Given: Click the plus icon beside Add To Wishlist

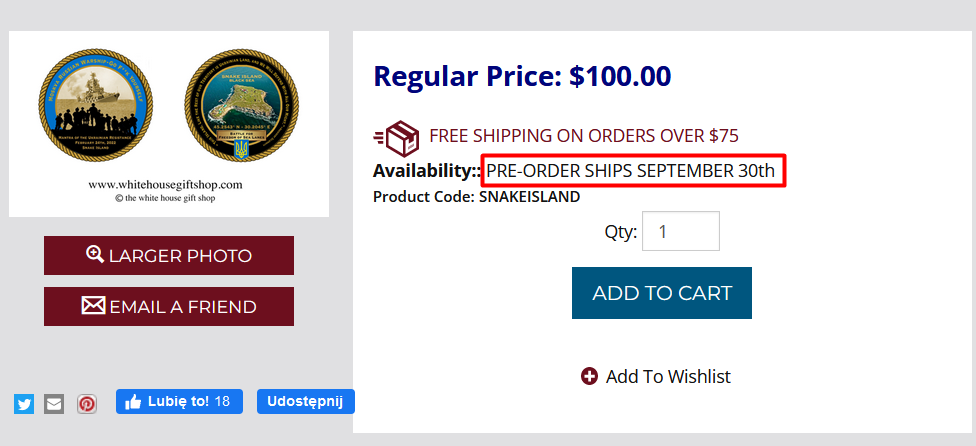Looking at the screenshot, I should coord(590,376).
